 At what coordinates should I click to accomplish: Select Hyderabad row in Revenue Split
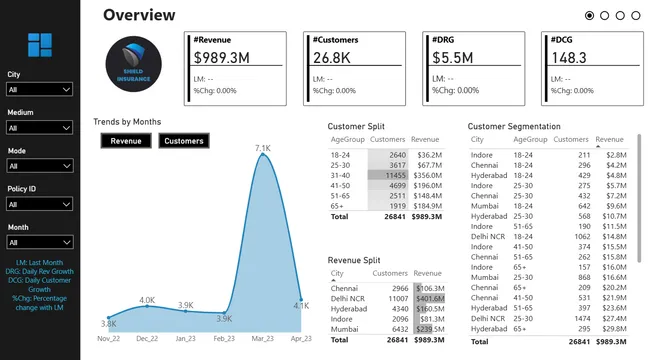pos(388,309)
